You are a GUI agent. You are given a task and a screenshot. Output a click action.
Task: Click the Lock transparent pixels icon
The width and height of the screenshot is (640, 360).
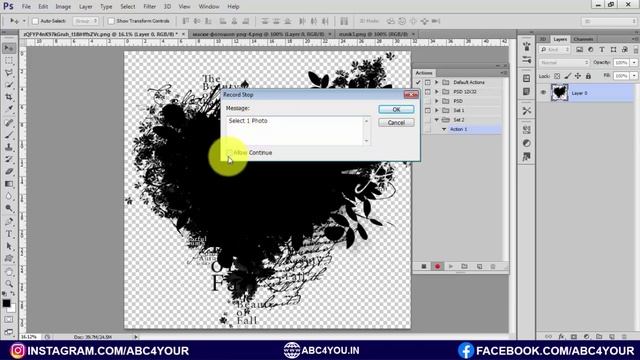[x=557, y=76]
